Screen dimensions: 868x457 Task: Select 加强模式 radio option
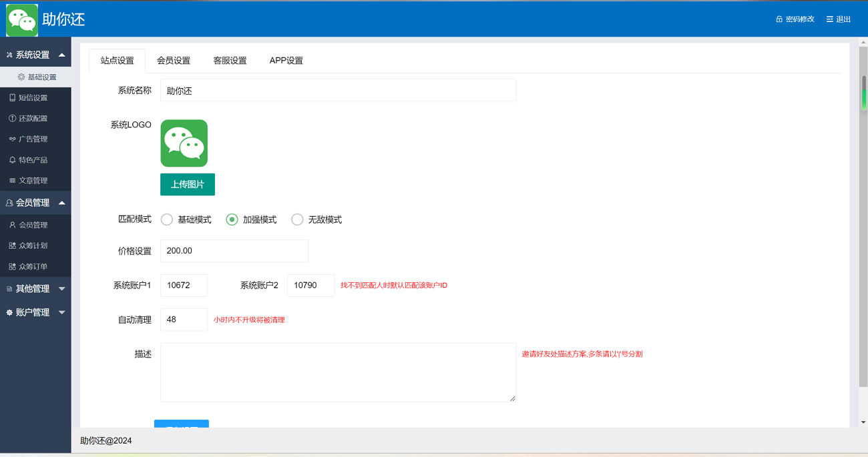(x=232, y=219)
